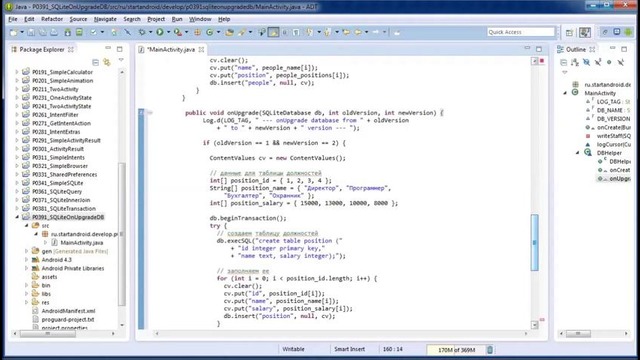640x360 pixels.
Task: Click the Quick Access search field
Action: coord(521,32)
